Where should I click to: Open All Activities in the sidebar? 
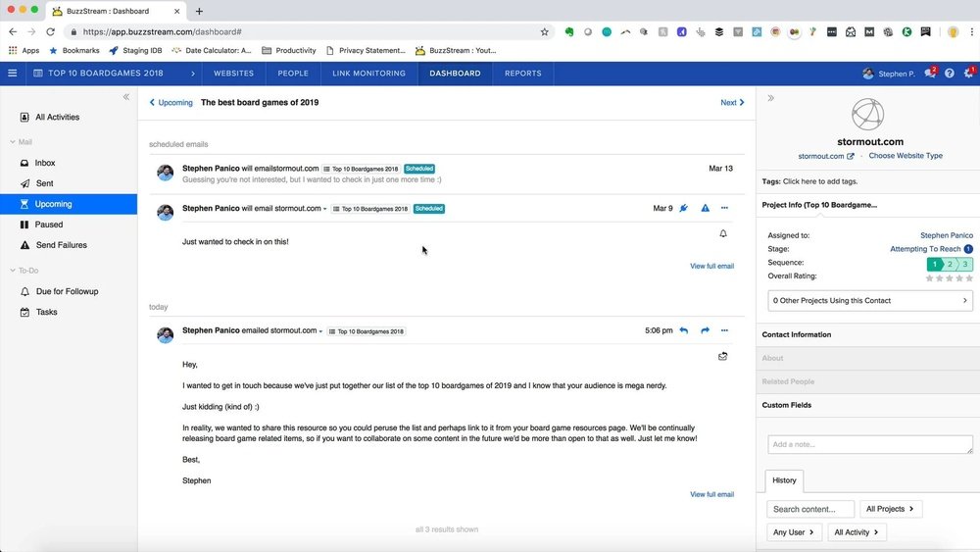point(58,117)
